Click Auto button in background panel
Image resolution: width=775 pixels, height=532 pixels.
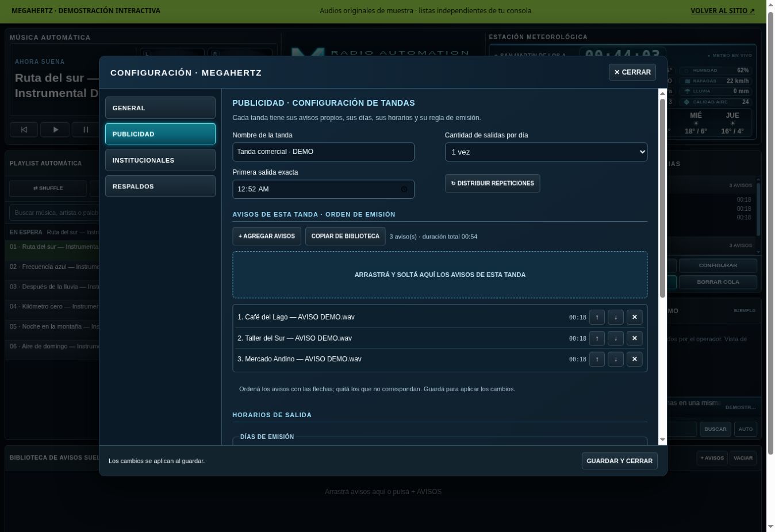tap(745, 429)
